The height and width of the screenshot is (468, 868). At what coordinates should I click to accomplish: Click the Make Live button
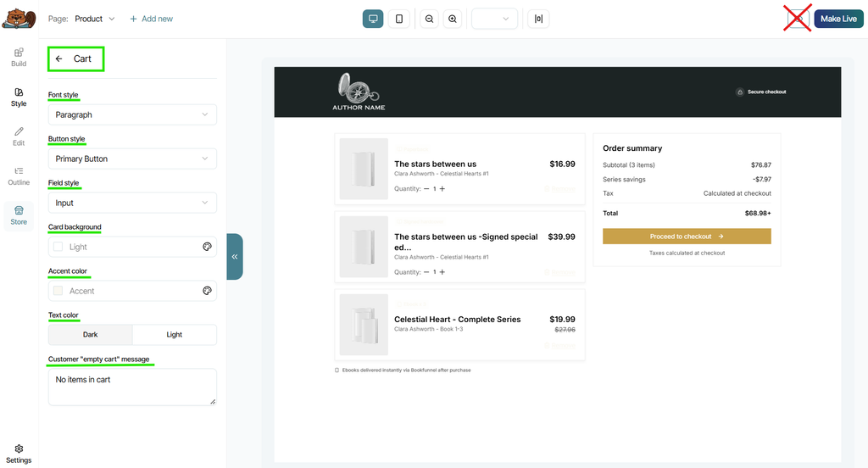point(838,19)
